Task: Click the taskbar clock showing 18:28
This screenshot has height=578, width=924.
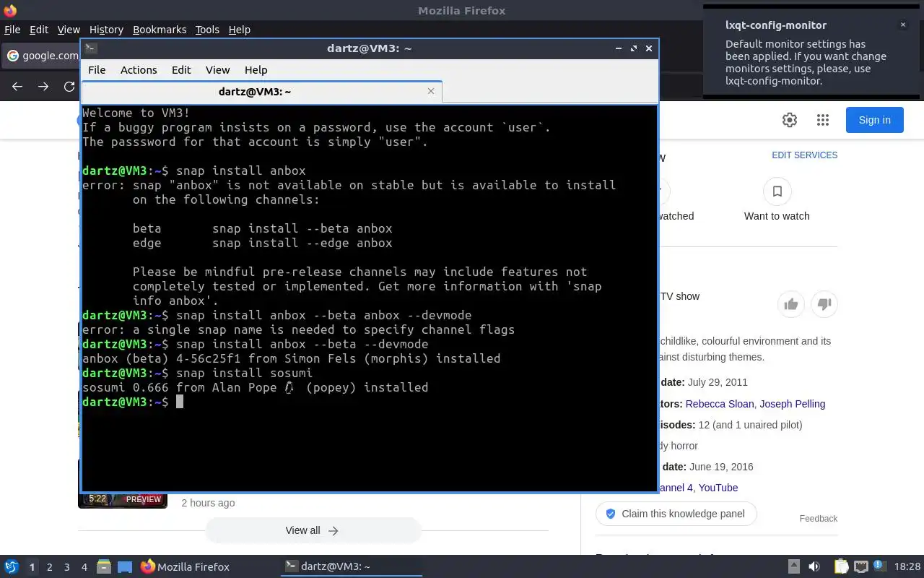Action: [x=907, y=567]
